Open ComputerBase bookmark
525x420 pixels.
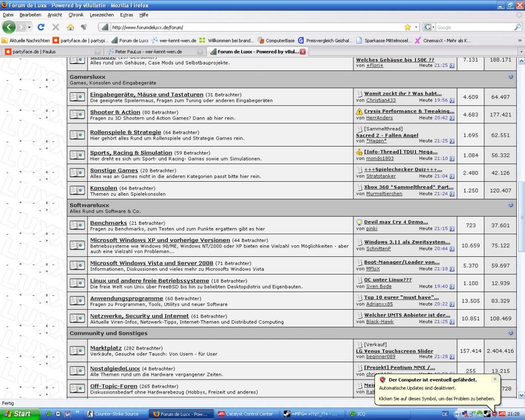click(276, 40)
